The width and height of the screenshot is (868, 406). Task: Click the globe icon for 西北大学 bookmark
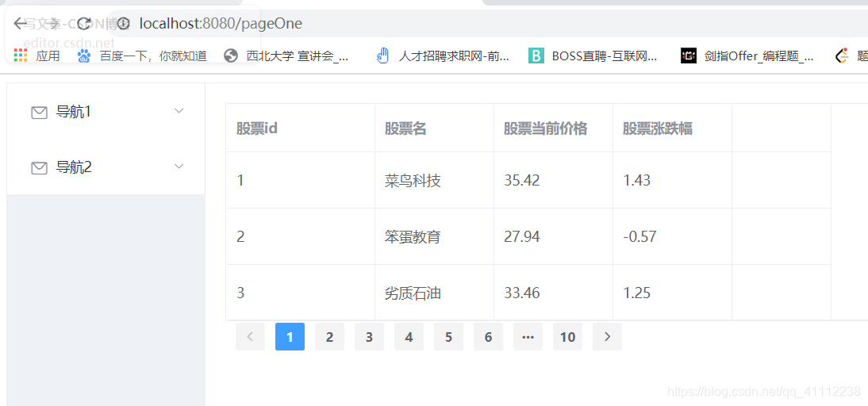pyautogui.click(x=231, y=56)
